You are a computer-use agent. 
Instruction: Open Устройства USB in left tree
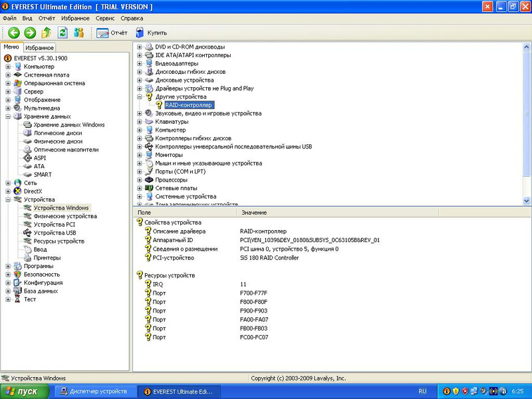[55, 233]
